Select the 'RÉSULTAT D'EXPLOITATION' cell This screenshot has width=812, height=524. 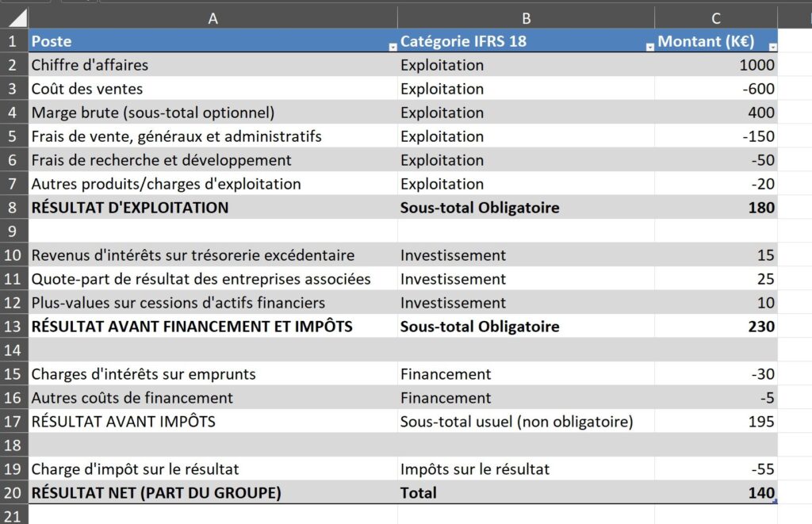coord(213,207)
